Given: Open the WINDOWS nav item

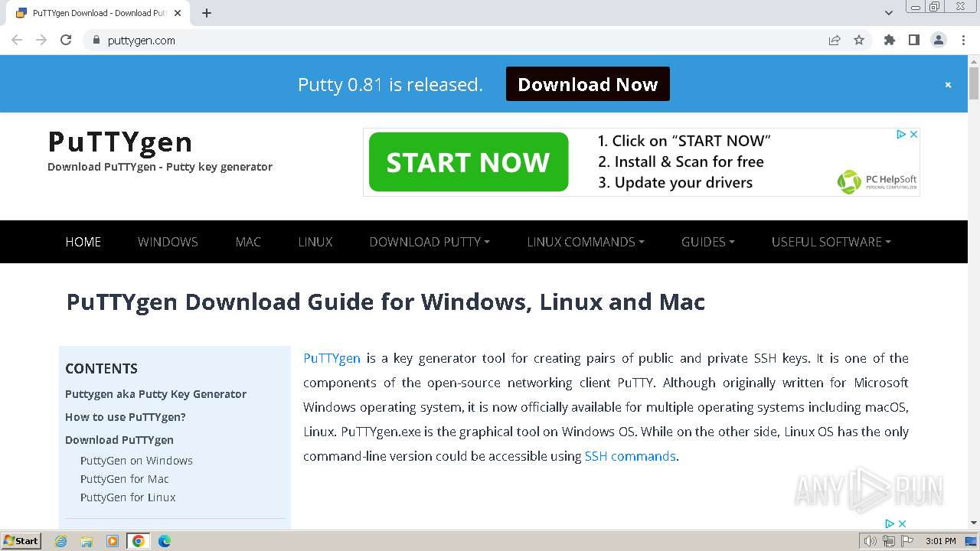Looking at the screenshot, I should pos(168,242).
